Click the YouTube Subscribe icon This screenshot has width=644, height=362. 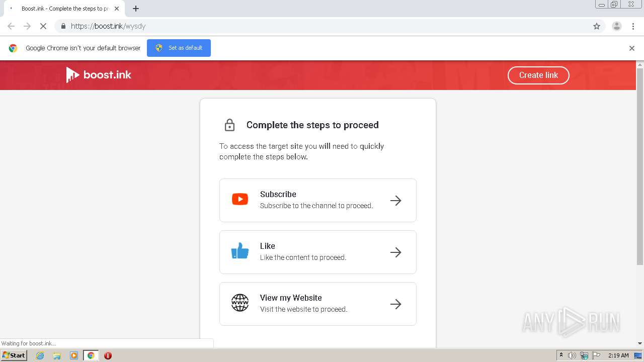(240, 200)
